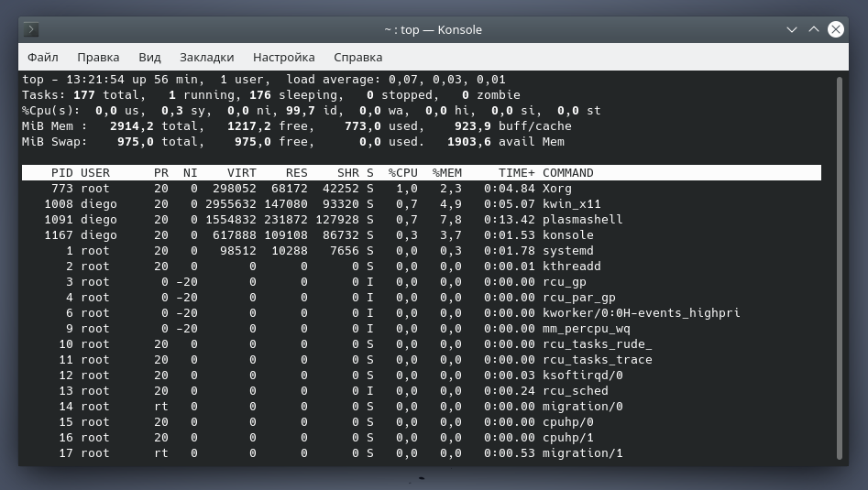The image size is (868, 490).
Task: Open the Закладки menu
Action: [x=206, y=57]
